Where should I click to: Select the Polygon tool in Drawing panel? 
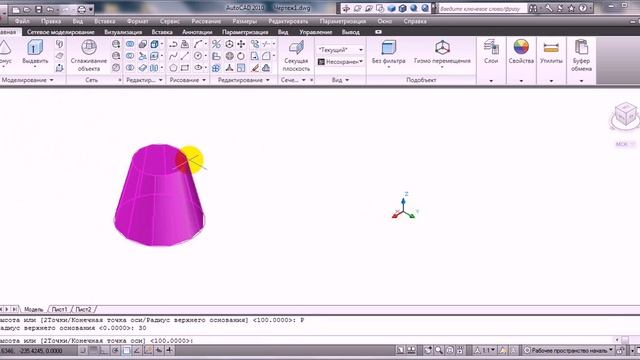tap(173, 68)
